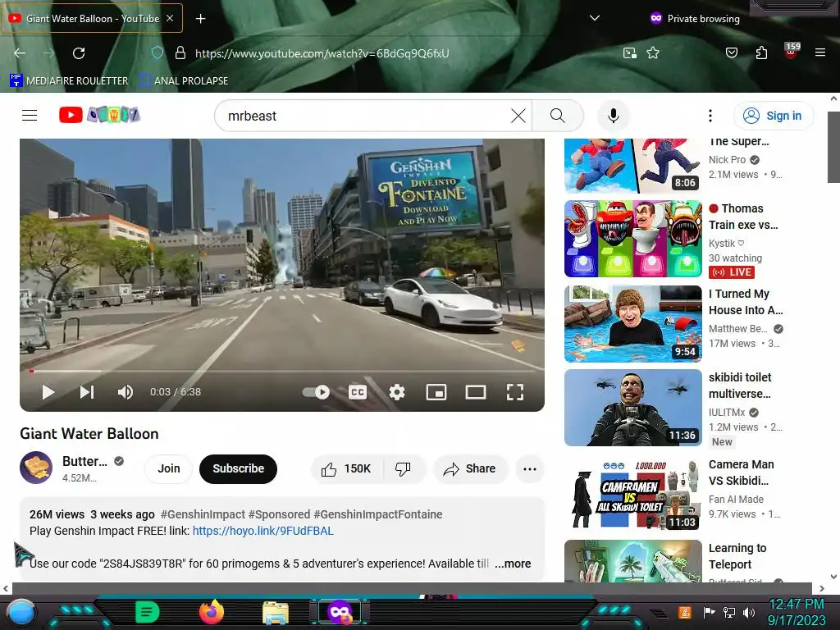
Task: Open the video player settings gear
Action: pyautogui.click(x=397, y=392)
